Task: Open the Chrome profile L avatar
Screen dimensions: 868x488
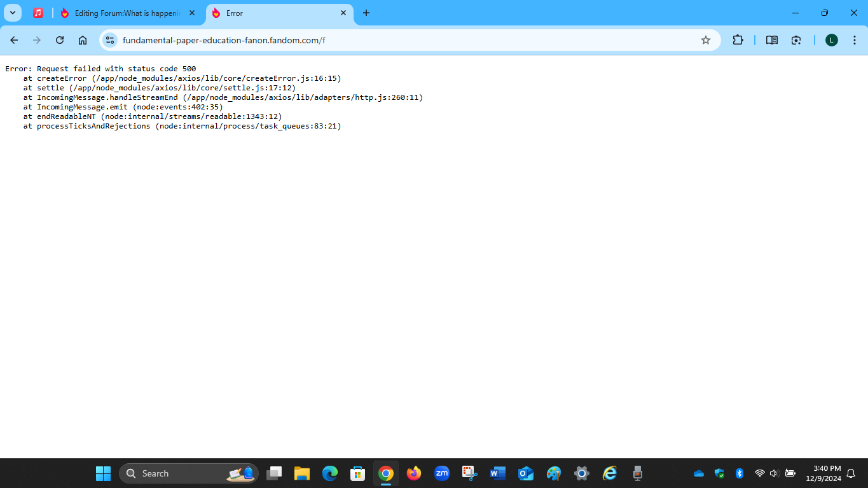Action: (x=832, y=40)
